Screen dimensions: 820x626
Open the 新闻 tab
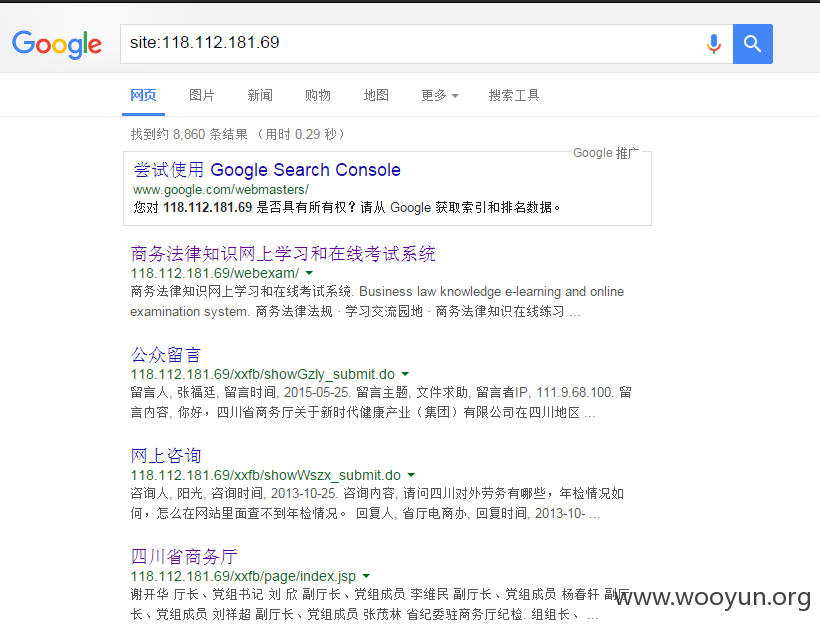[260, 95]
